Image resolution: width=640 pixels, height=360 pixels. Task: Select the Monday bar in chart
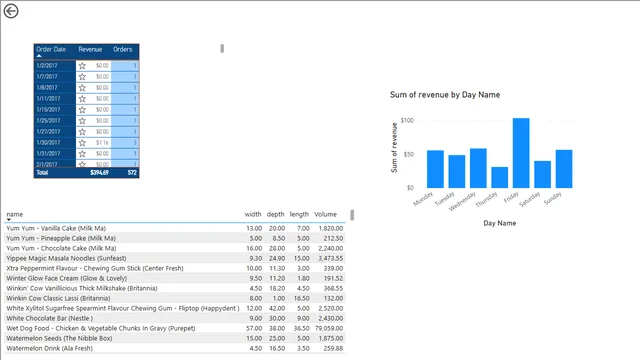coord(435,169)
